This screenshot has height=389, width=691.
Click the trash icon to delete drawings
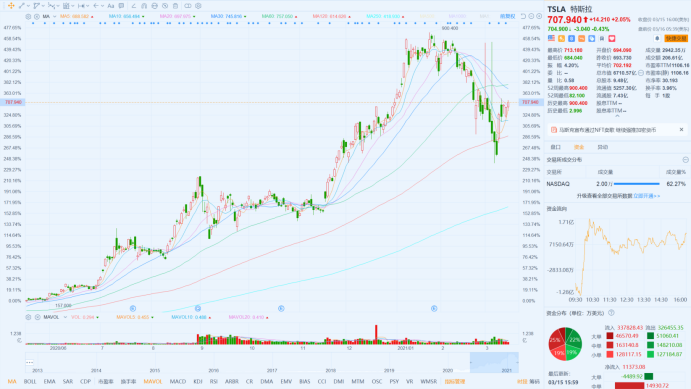[175, 6]
